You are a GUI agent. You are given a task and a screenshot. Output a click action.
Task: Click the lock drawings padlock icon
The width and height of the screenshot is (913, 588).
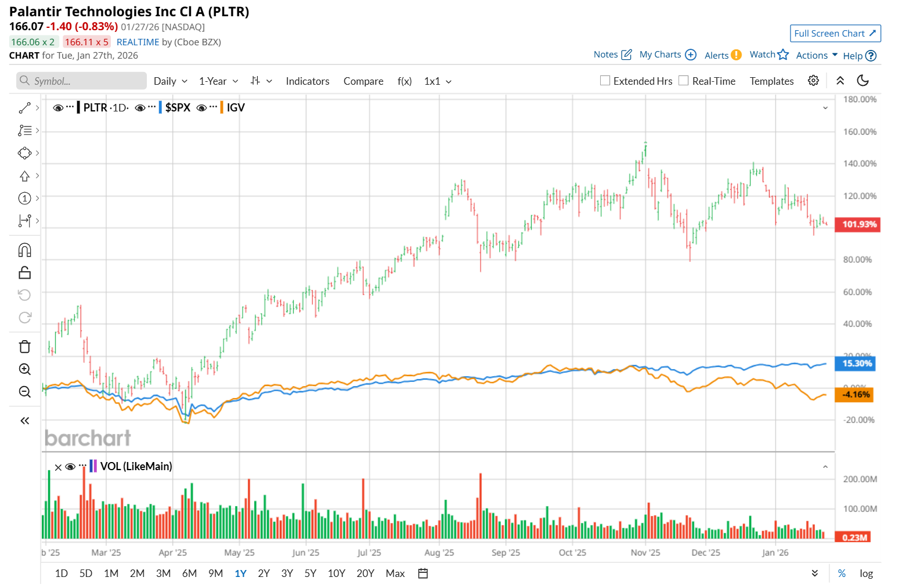point(24,273)
